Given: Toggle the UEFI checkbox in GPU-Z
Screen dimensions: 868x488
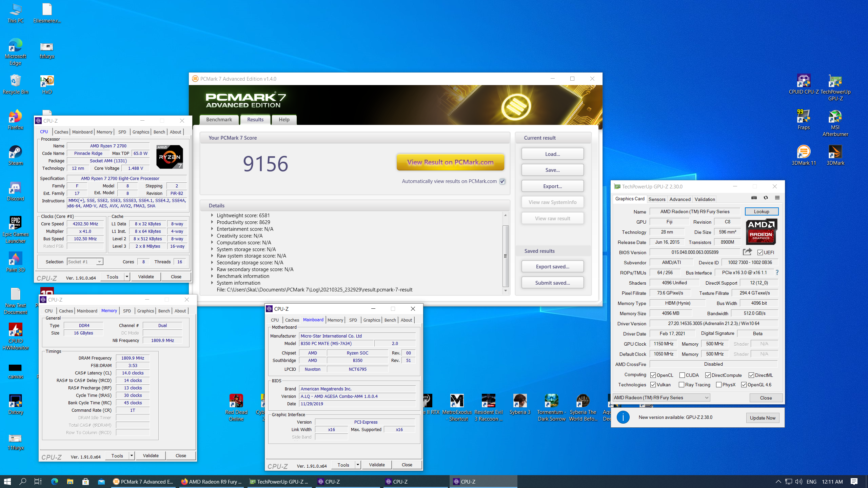Looking at the screenshot, I should (760, 252).
